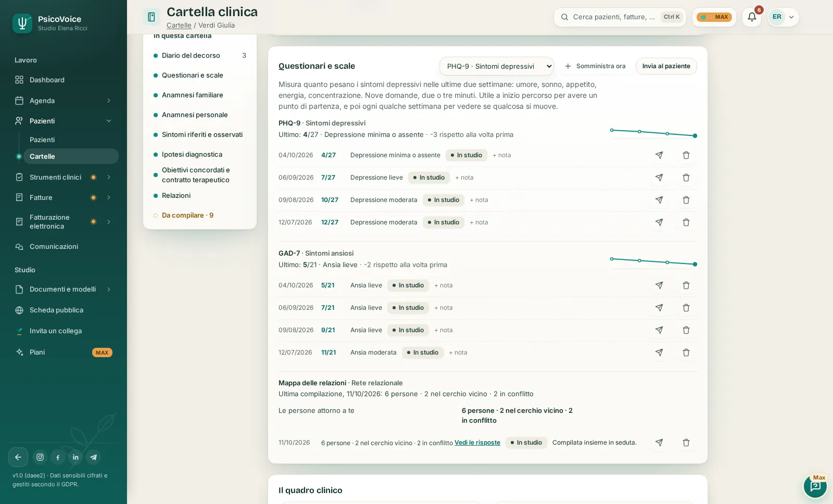This screenshot has width=833, height=504.
Task: Send the 04/10/2026 PHQ-9 result
Action: [x=659, y=155]
